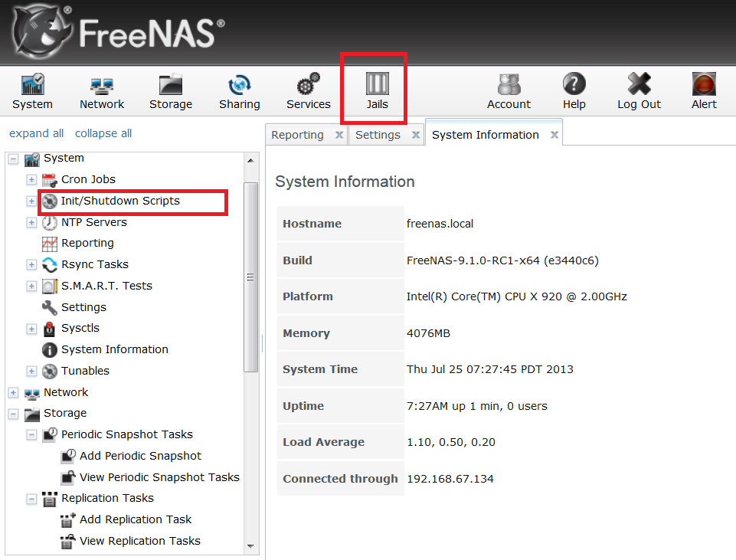Open the System toolbar icon
The image size is (736, 560).
32,84
